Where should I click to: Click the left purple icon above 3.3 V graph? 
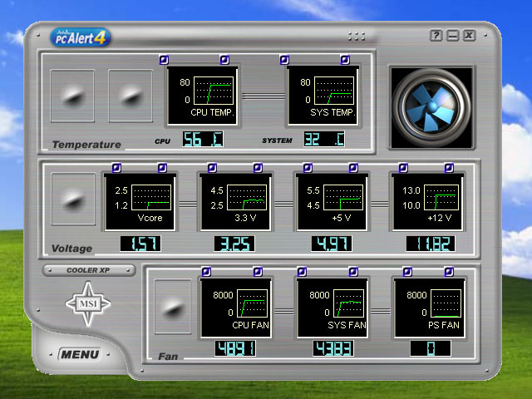click(213, 168)
